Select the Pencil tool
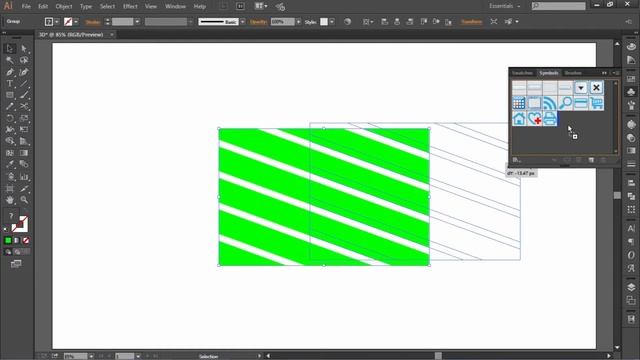 (x=10, y=107)
